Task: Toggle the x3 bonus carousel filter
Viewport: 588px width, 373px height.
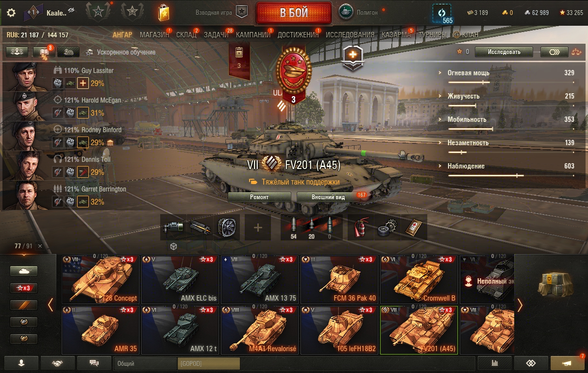Action: 23,288
